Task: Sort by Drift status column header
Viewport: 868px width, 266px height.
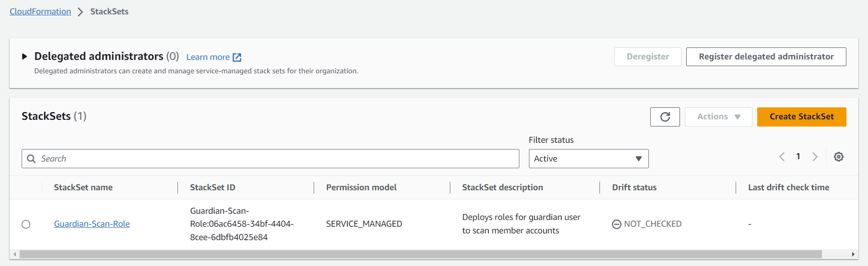Action: (x=634, y=187)
